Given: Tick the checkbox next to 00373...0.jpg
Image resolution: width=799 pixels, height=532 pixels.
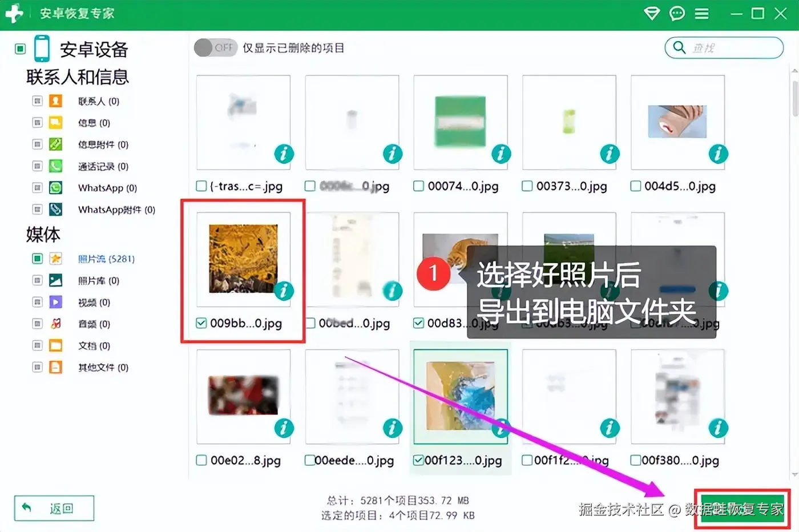Looking at the screenshot, I should click(x=527, y=186).
